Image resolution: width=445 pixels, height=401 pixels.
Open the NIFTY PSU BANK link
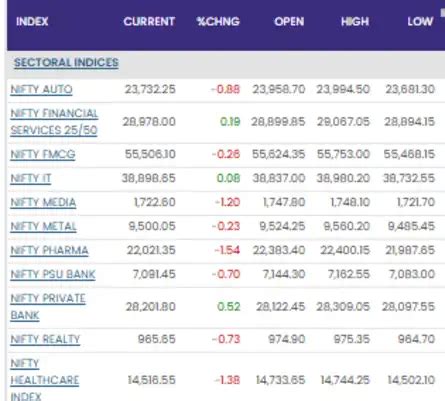[x=53, y=274]
